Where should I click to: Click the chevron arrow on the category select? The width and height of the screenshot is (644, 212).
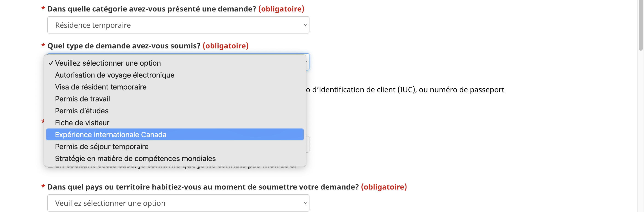pos(305,25)
